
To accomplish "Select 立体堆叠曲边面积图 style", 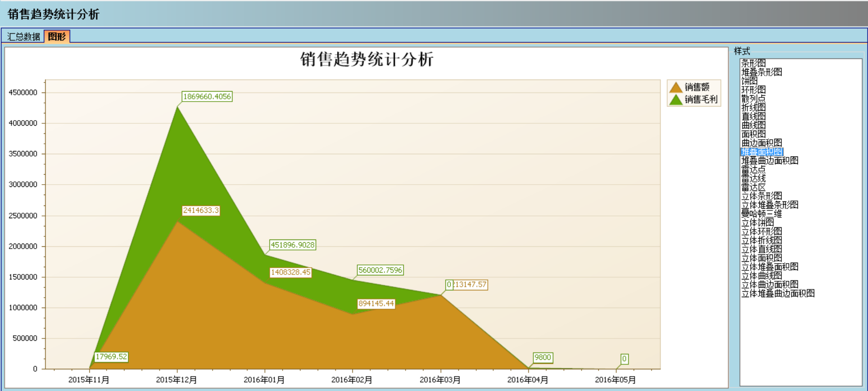I will coord(778,293).
